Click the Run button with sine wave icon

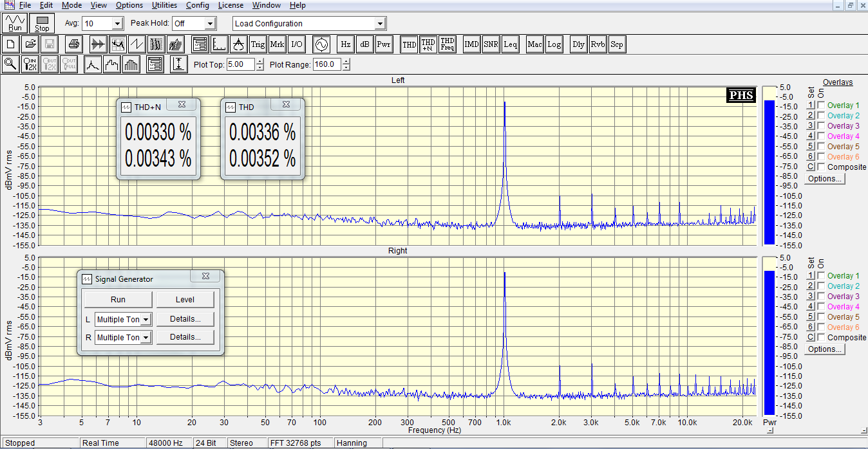pyautogui.click(x=14, y=24)
